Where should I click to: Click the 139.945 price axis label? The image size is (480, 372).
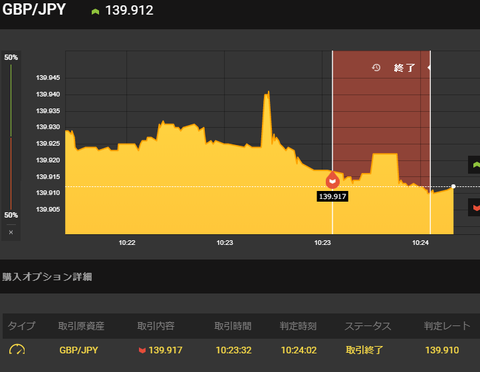click(48, 78)
